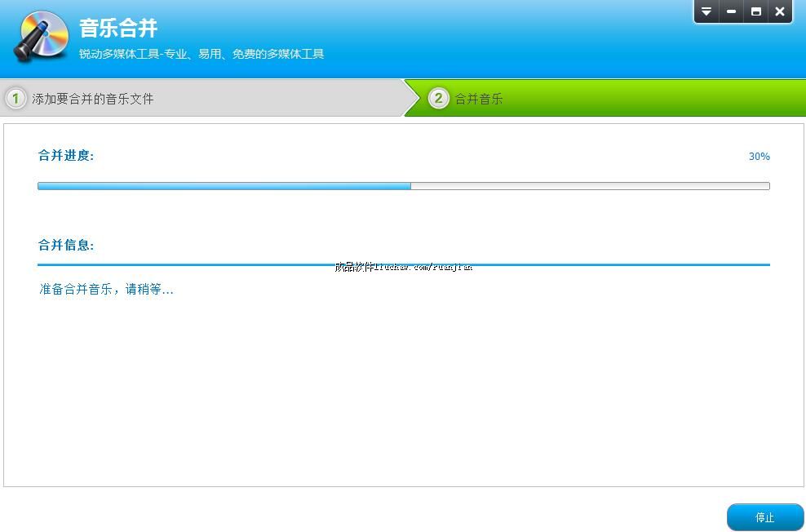Click the 30% progress percentage text
806x532 pixels.
(759, 157)
